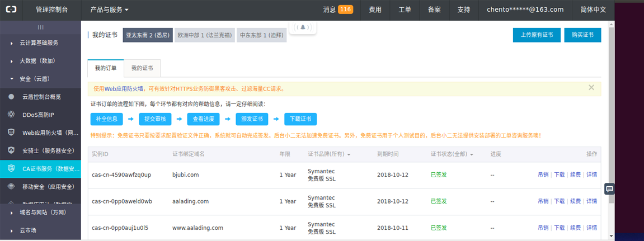
Task: Open the notification bell icon
Action: point(303,27)
